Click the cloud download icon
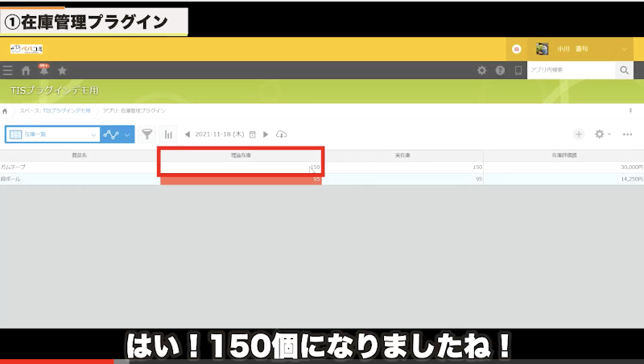 tap(281, 134)
